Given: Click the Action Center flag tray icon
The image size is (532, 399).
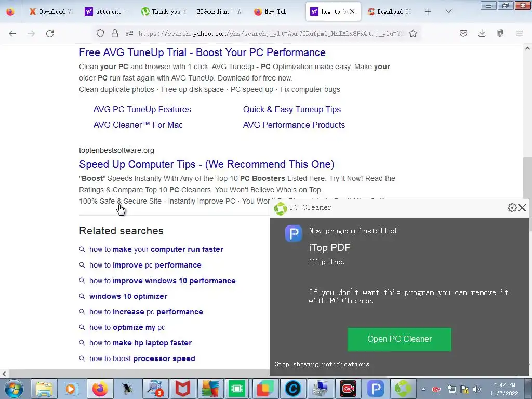Looking at the screenshot, I should click(464, 389).
